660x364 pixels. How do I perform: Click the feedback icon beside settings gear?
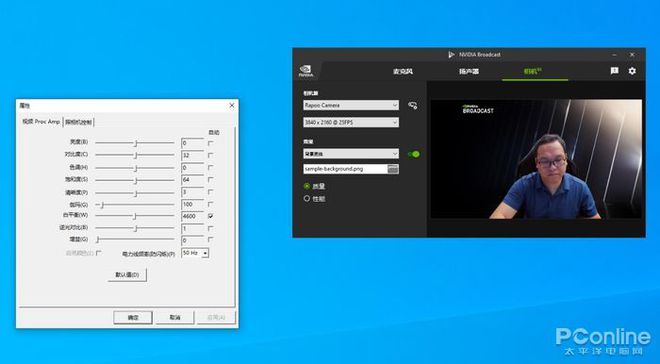(x=615, y=71)
